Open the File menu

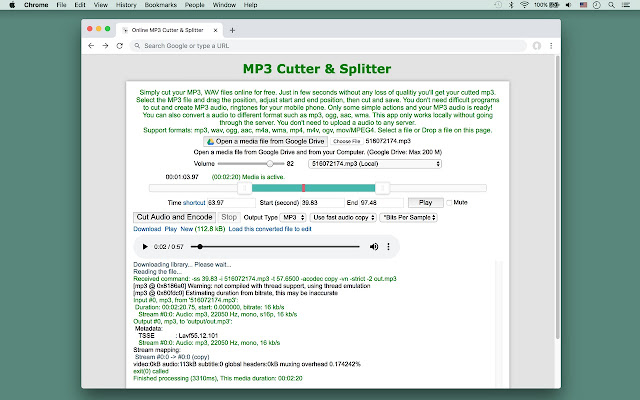[61, 5]
